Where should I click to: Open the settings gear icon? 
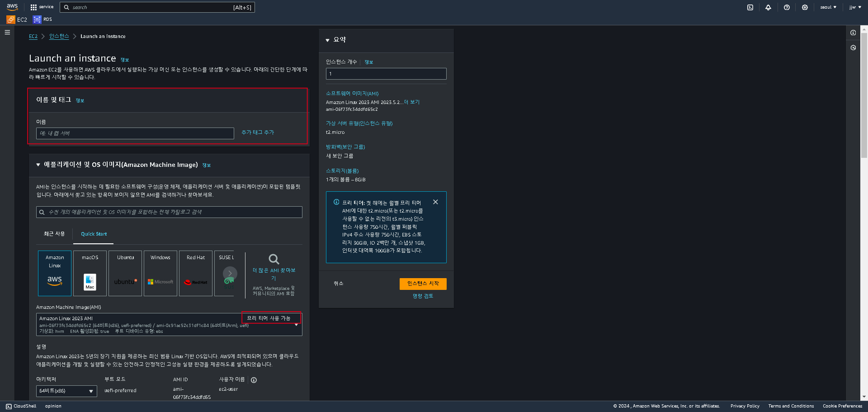(x=805, y=7)
